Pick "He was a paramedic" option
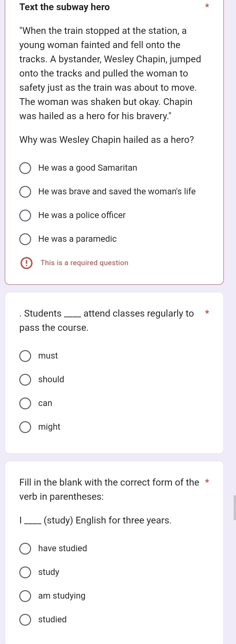Viewport: 236px width, 644px height. (25, 239)
